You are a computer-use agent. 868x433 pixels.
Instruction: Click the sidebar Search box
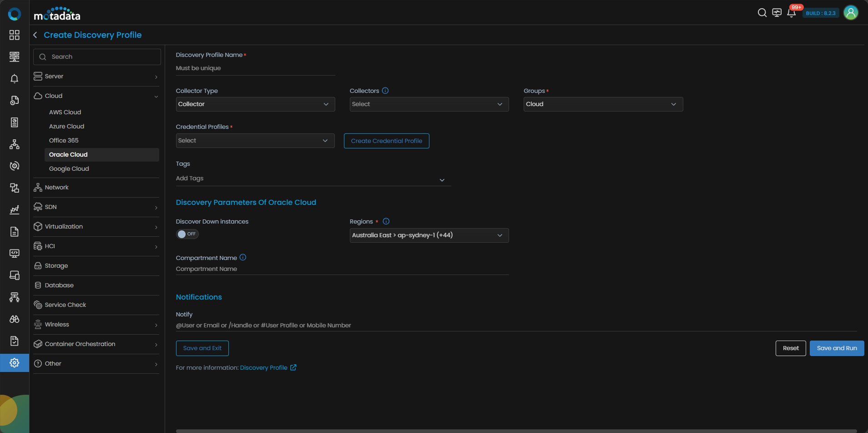coord(97,57)
